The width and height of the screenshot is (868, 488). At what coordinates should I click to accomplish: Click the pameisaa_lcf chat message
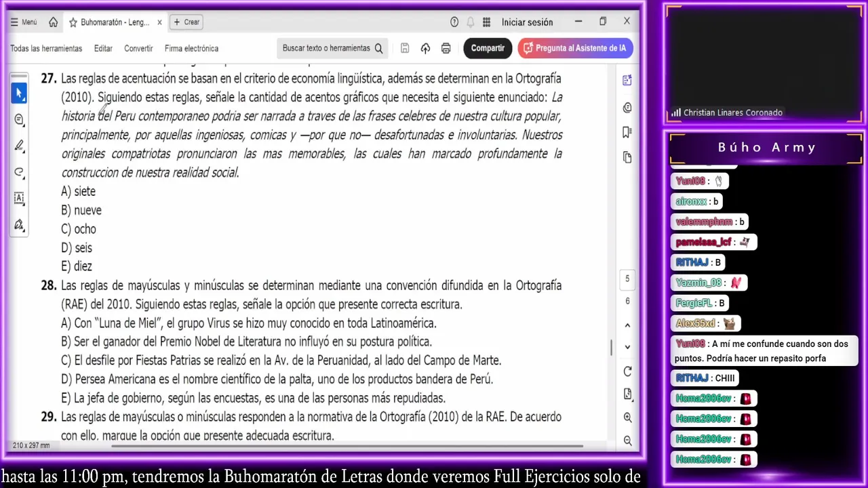click(715, 242)
